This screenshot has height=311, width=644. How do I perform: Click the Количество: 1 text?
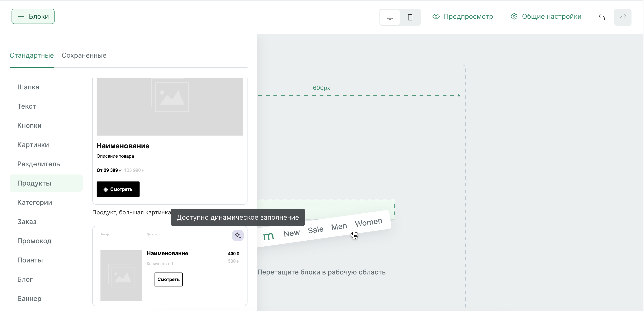coord(160,264)
